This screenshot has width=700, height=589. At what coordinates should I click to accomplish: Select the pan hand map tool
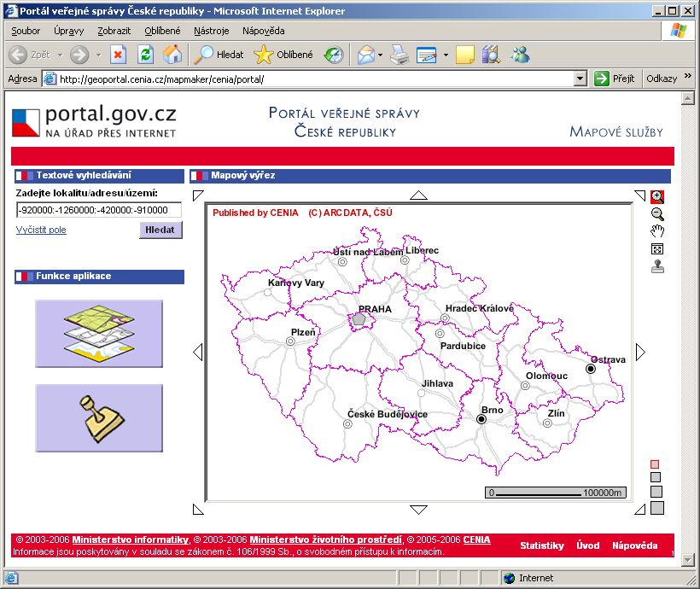point(657,231)
